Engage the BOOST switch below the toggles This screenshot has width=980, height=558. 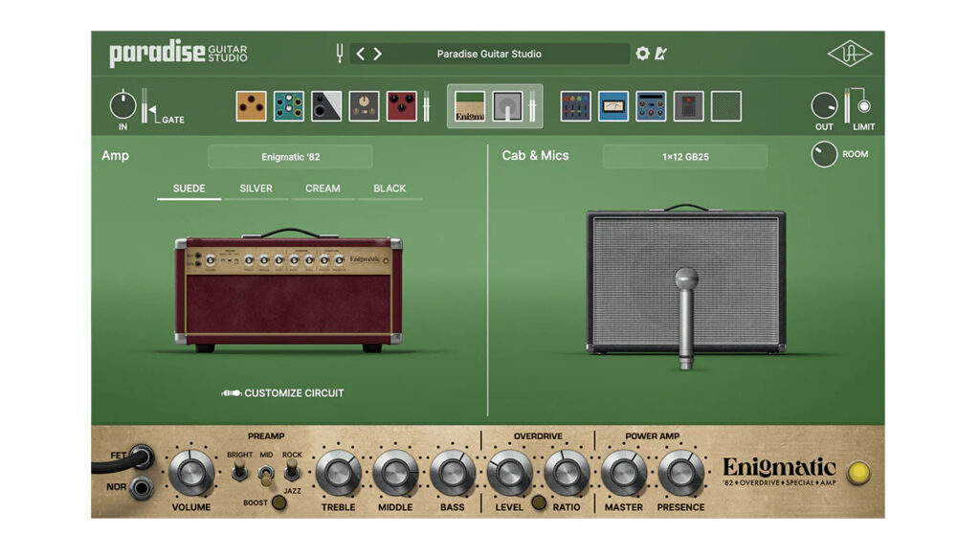tap(278, 502)
